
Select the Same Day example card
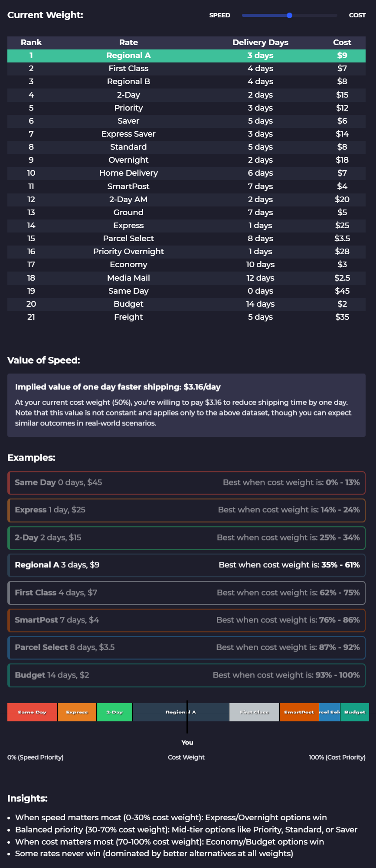click(x=186, y=482)
